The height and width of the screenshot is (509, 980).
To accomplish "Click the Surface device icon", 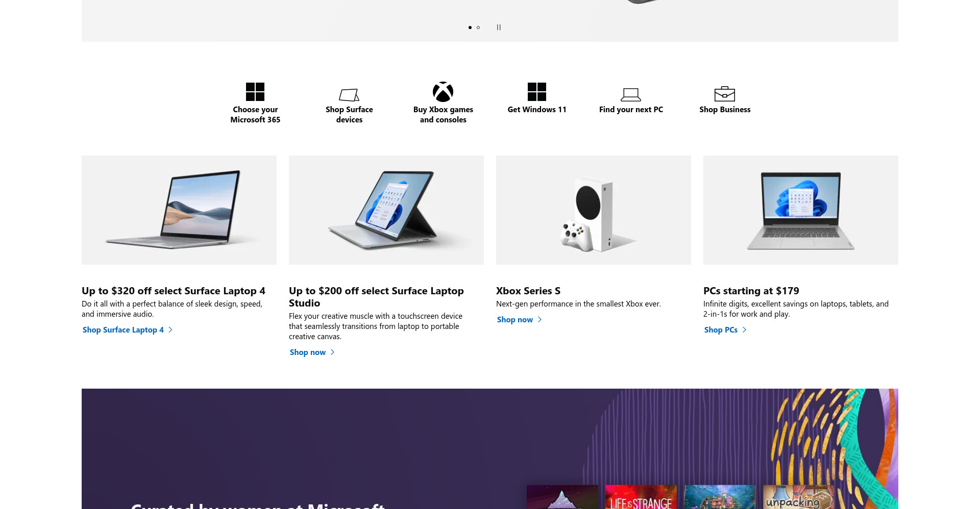I will 349,95.
